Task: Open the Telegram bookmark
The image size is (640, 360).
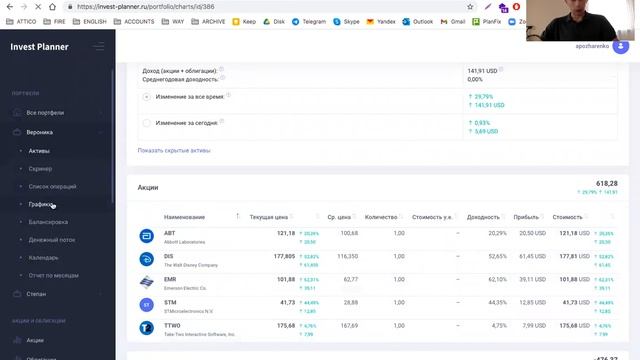Action: pyautogui.click(x=309, y=22)
